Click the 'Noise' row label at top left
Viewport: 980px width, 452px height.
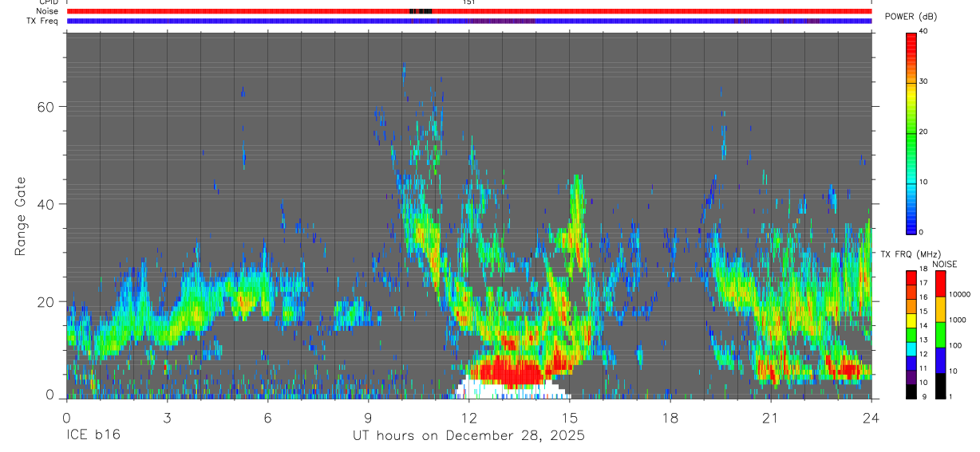[48, 11]
